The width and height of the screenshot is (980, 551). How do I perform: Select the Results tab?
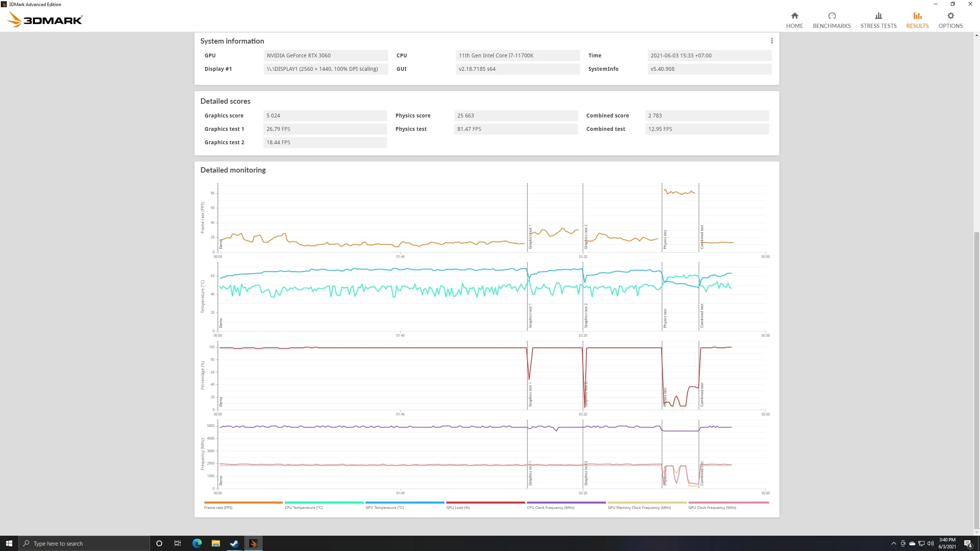click(x=917, y=20)
